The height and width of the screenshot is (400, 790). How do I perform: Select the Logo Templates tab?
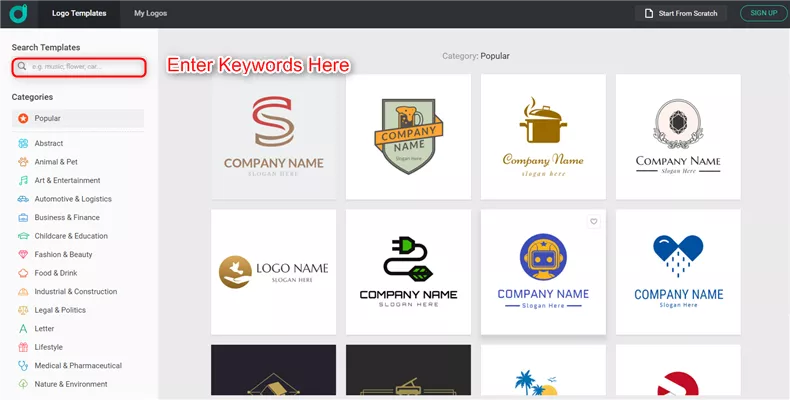79,13
